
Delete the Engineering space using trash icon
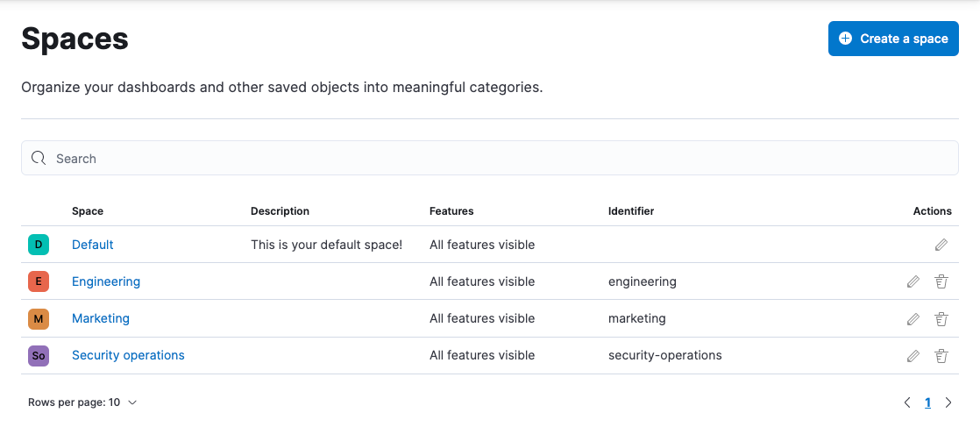point(941,281)
